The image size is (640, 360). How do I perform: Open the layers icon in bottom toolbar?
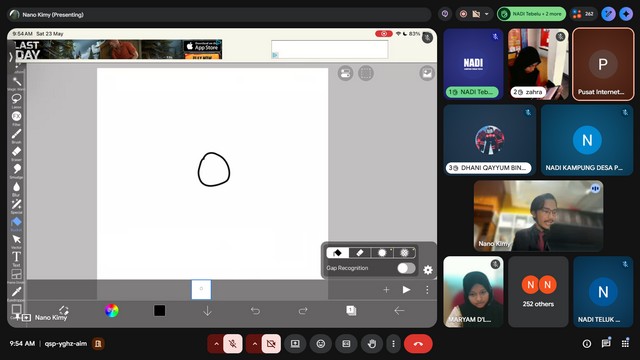(351, 311)
